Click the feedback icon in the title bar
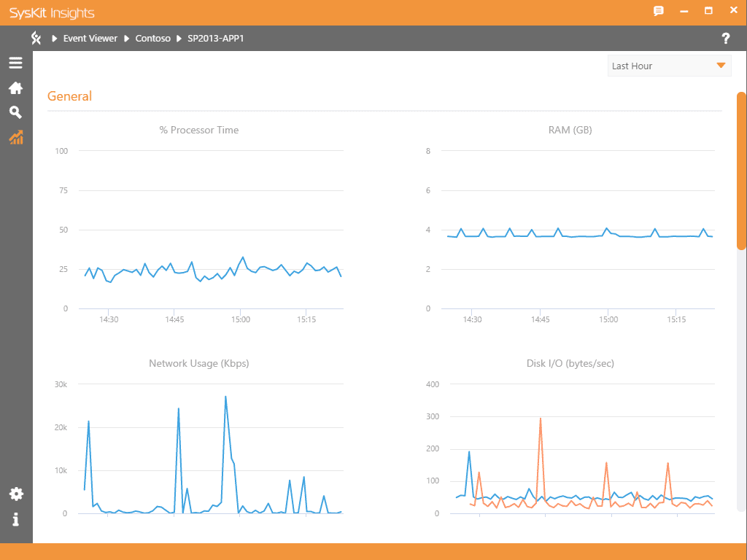 click(659, 10)
